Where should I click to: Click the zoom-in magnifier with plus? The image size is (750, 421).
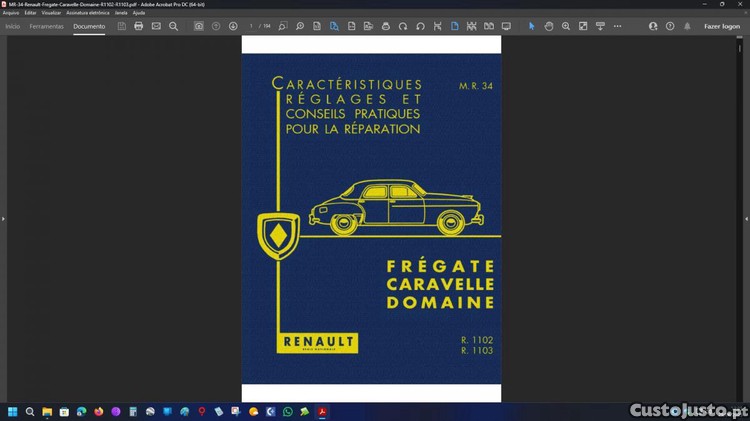click(x=566, y=26)
